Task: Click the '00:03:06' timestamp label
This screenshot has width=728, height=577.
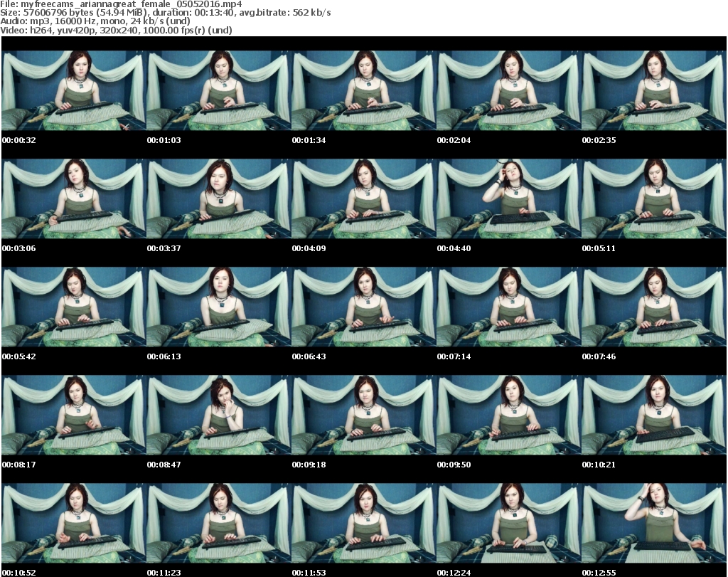Action: click(19, 248)
